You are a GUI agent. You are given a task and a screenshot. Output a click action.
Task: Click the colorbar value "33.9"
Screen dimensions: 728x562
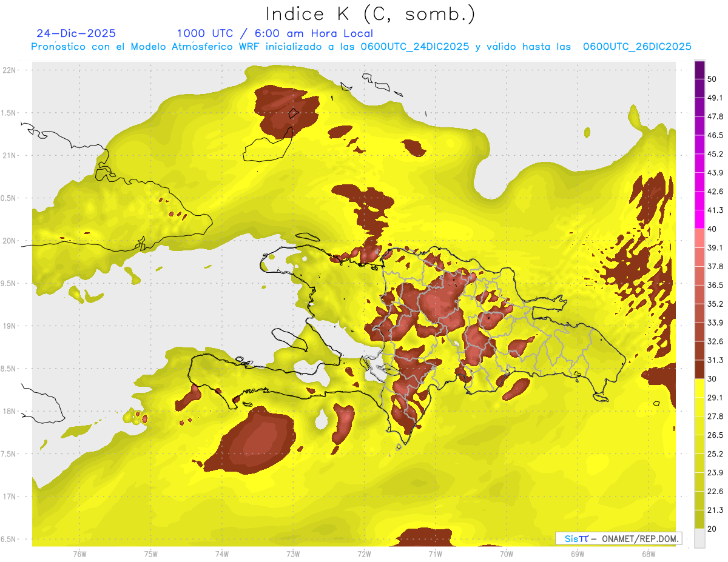click(715, 323)
